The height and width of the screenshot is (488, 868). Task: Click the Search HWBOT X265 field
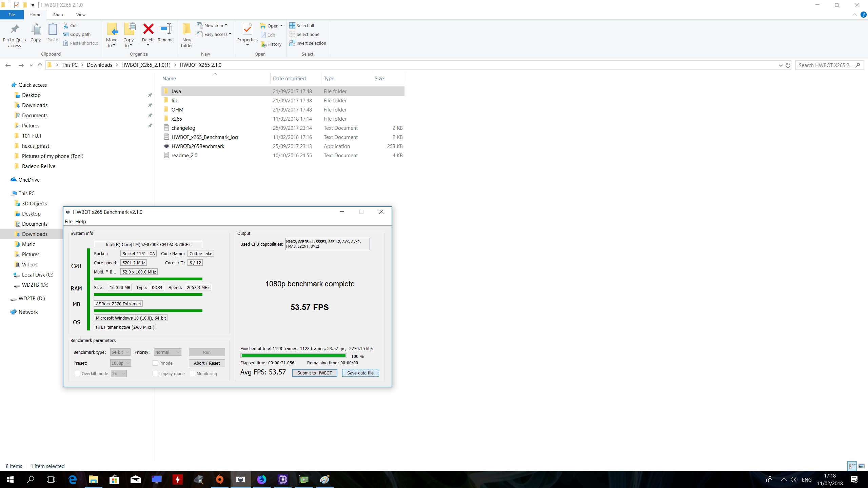click(829, 65)
